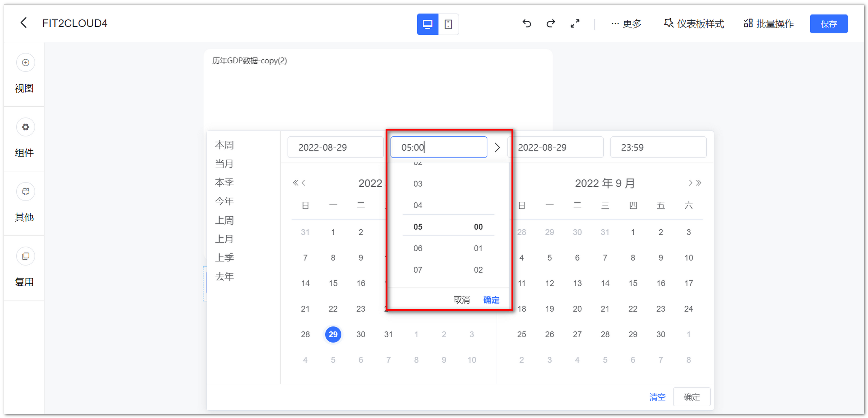Select highlighted August 29 in left calendar

333,334
